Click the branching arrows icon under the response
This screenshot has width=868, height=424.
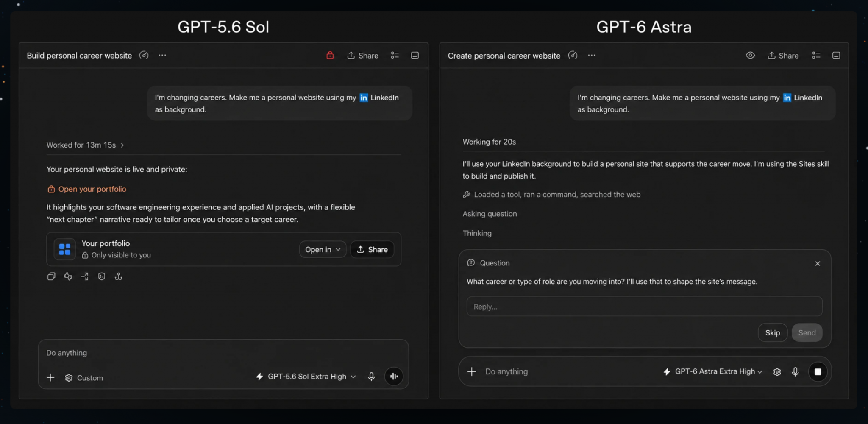(85, 276)
